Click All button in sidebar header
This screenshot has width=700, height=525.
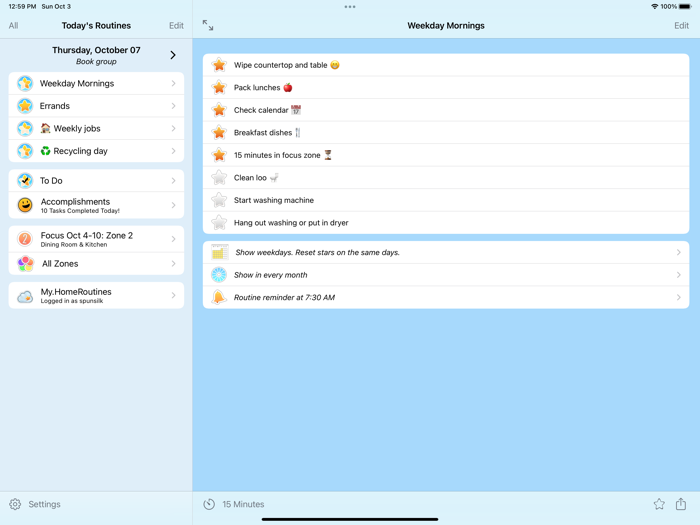(x=13, y=25)
